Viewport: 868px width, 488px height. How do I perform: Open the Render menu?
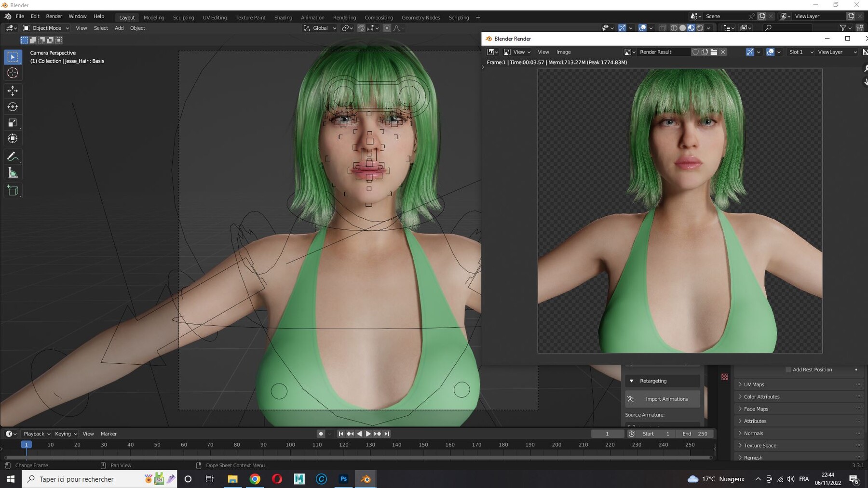click(54, 16)
